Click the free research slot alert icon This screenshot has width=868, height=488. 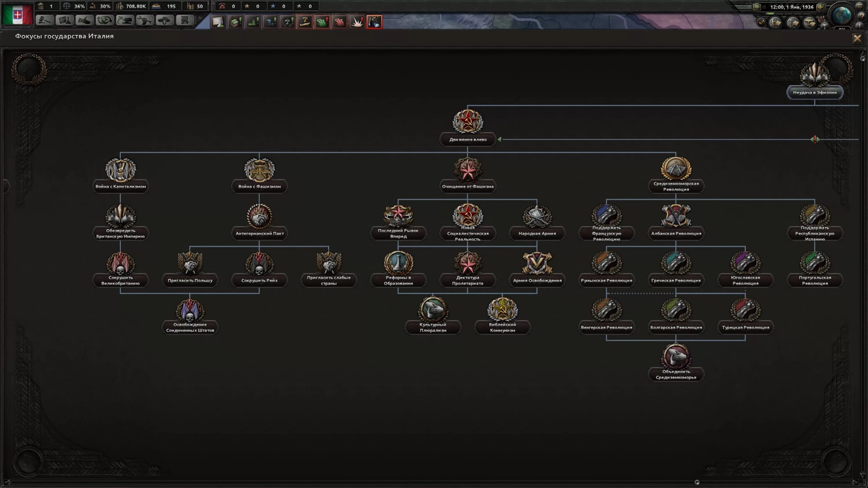pyautogui.click(x=218, y=22)
